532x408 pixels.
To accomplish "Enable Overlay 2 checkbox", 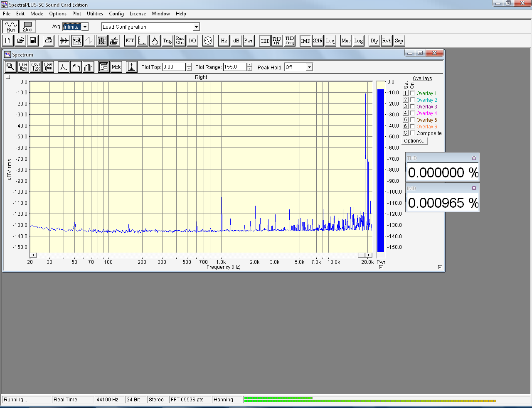I will point(412,100).
